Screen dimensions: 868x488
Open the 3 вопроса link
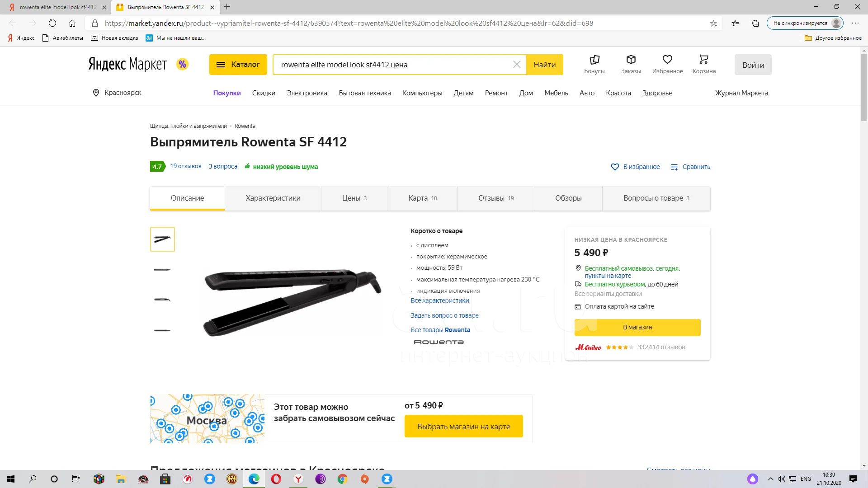tap(223, 166)
